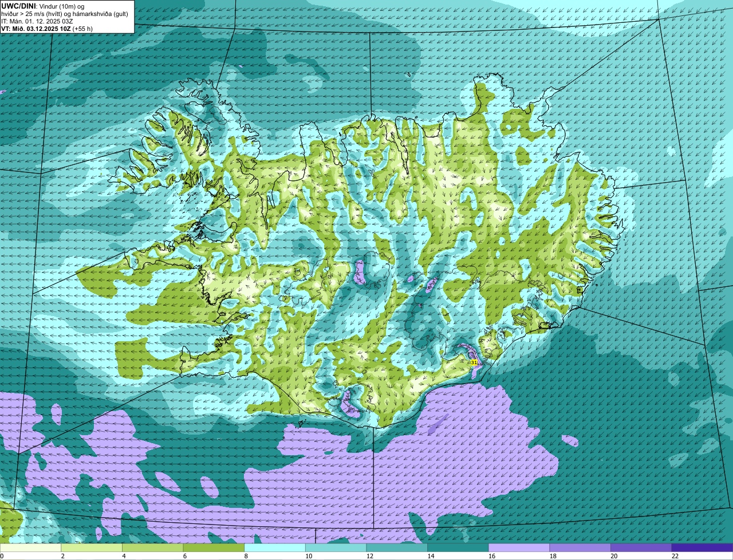
Task: Click the 4–6 m/s lime green legend swatch
Action: tap(152, 547)
